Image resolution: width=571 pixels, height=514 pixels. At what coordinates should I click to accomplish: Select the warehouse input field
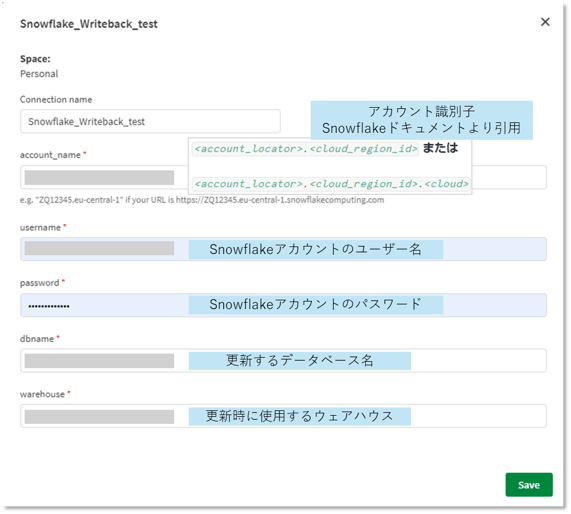[x=283, y=416]
